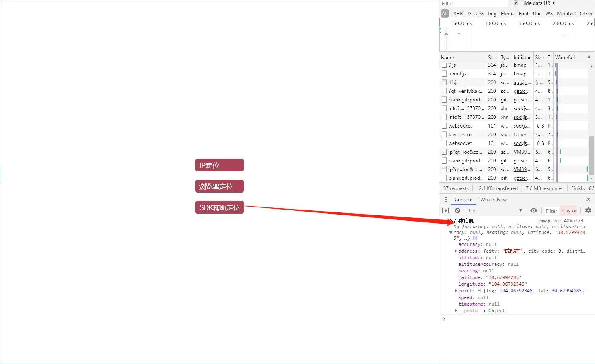Click the longitude value "104.06792346"
The height and width of the screenshot is (364, 595).
click(x=508, y=284)
